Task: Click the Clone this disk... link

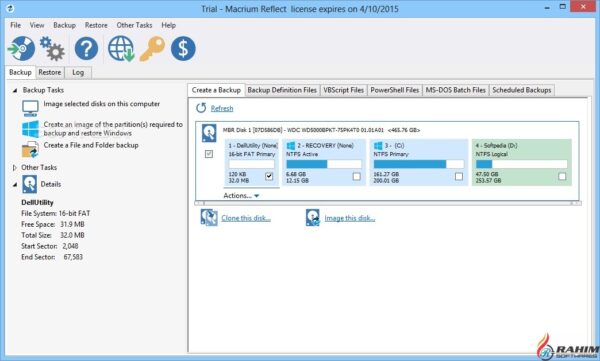Action: coord(246,218)
